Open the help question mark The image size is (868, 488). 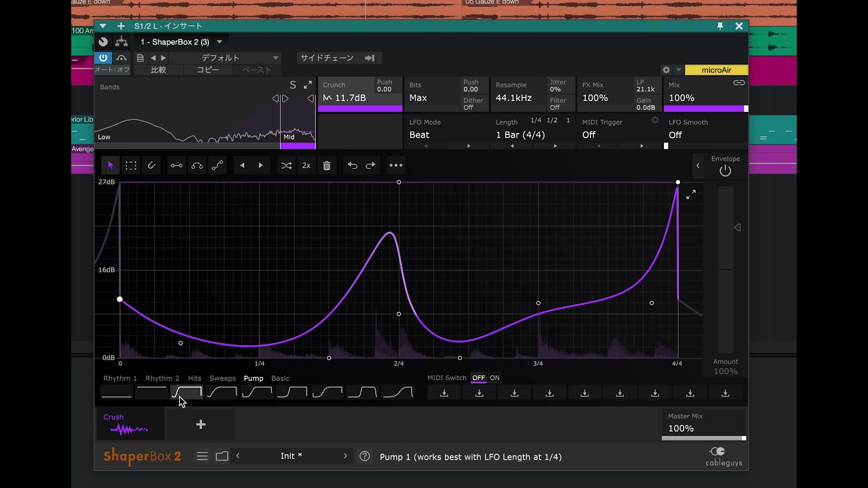coord(365,456)
